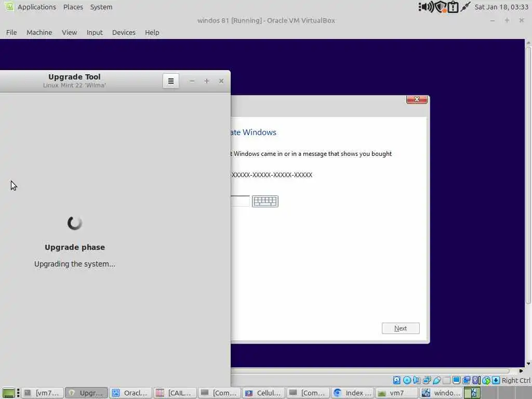The image size is (532, 399).
Task: Close the Windows activation dialog with red X
Action: pos(417,99)
